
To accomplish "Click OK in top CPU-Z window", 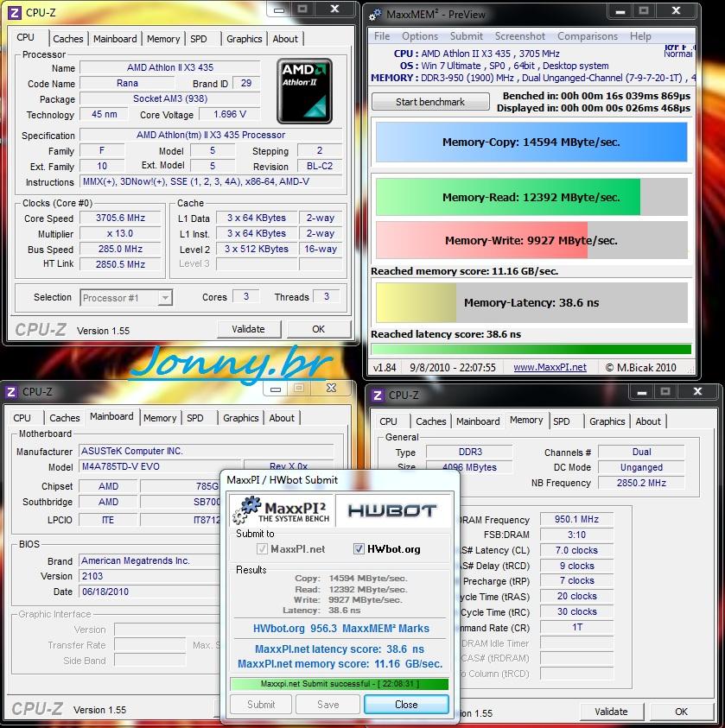I will point(319,329).
